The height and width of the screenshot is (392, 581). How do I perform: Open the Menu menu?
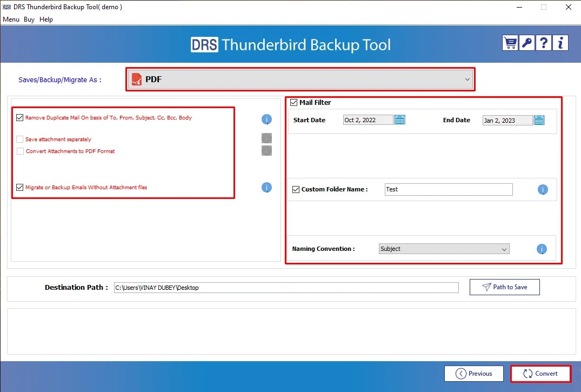click(11, 19)
